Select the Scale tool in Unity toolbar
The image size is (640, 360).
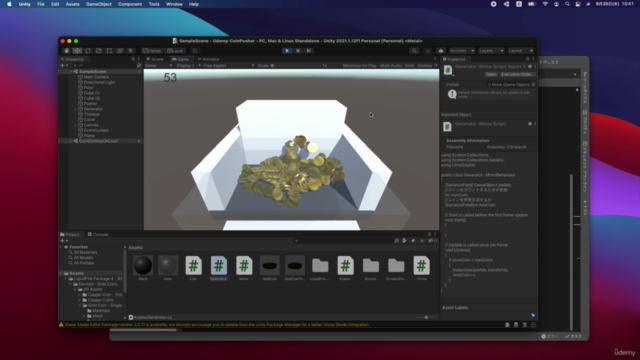click(98, 51)
